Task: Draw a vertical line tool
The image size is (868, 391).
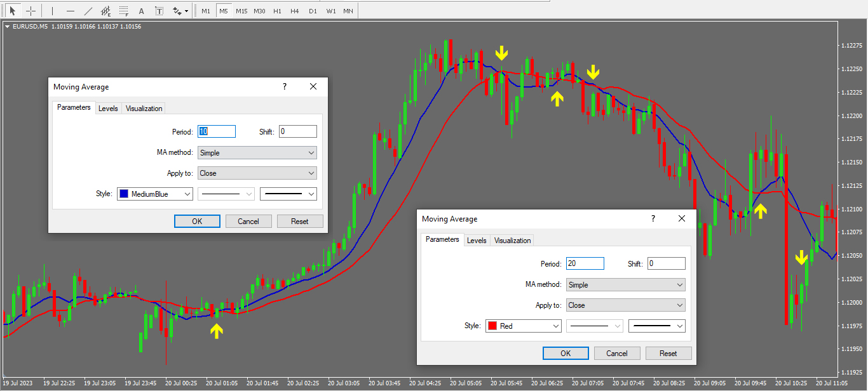Action: pyautogui.click(x=53, y=11)
